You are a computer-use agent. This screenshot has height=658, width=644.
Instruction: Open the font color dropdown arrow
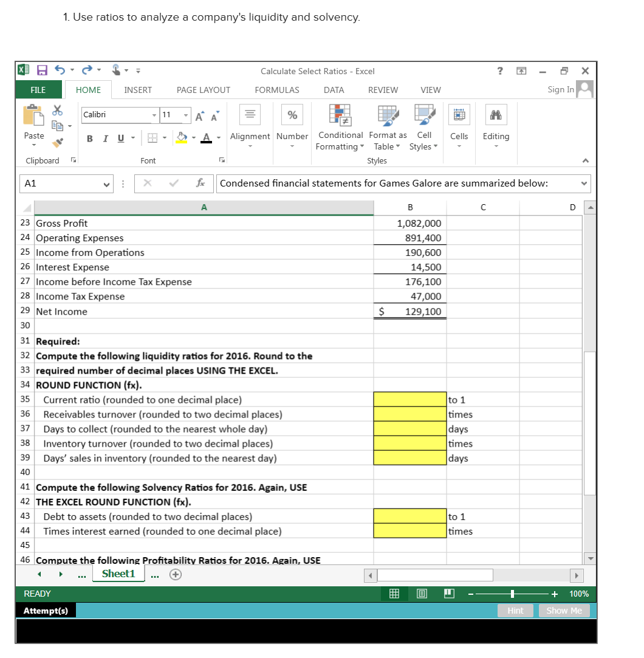click(219, 138)
